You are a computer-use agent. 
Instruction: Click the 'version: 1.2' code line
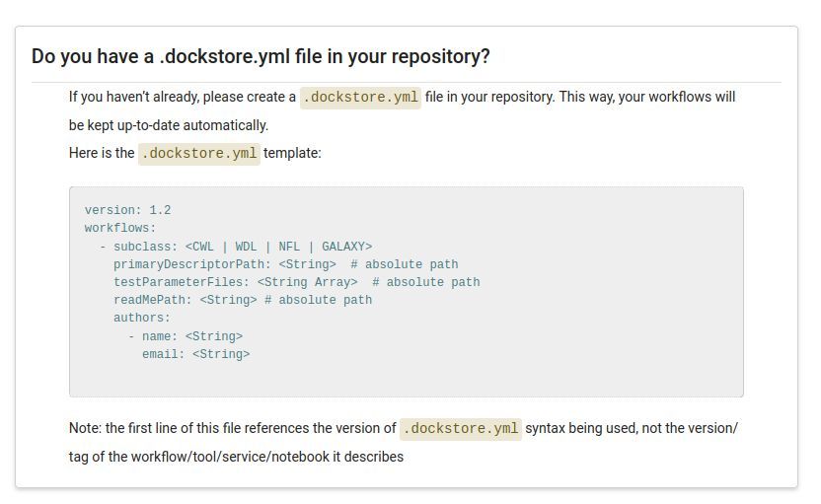127,210
